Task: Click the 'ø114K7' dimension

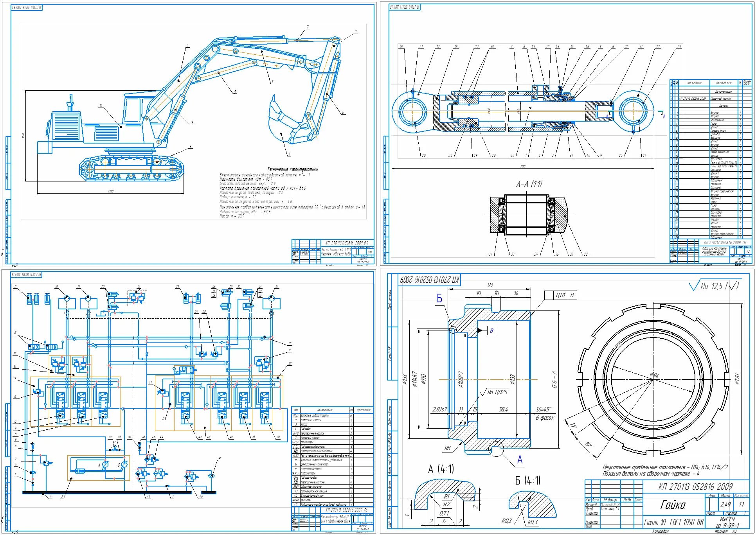Action: click(415, 379)
